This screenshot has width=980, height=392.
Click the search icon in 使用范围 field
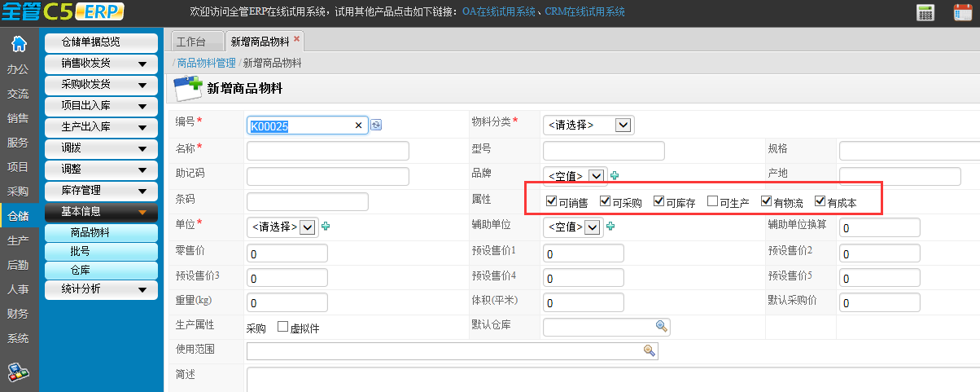(650, 350)
